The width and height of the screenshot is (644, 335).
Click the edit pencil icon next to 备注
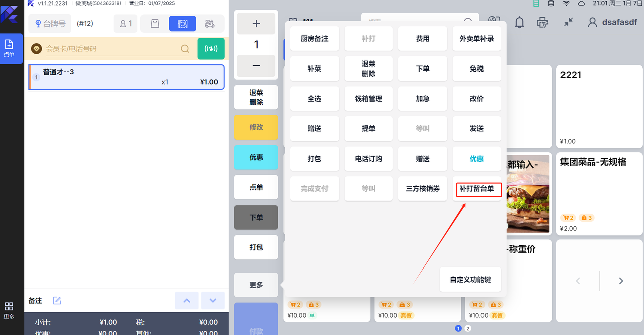[57, 301]
